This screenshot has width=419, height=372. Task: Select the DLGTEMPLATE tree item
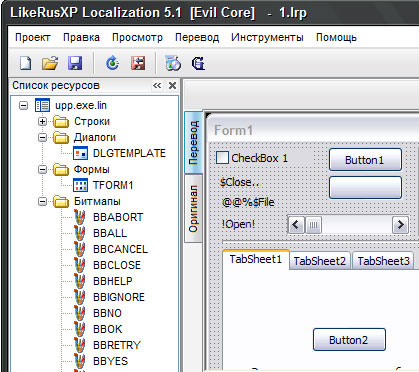129,153
